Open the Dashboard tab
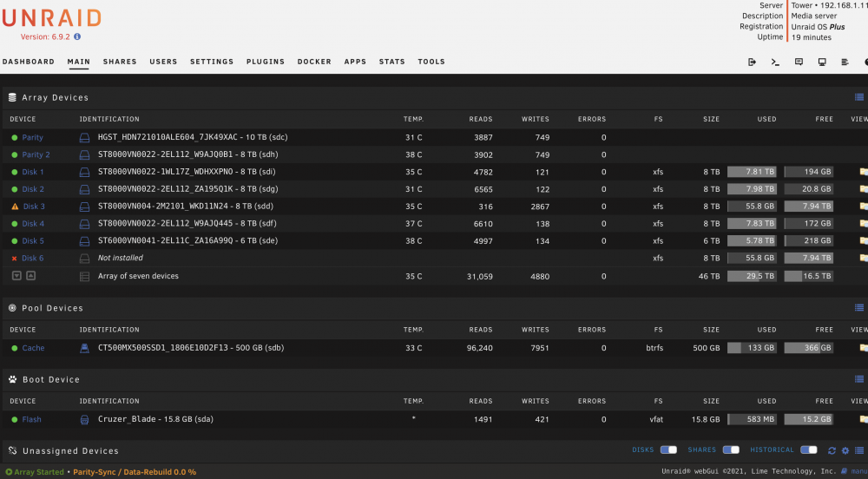This screenshot has width=868, height=479. 29,62
